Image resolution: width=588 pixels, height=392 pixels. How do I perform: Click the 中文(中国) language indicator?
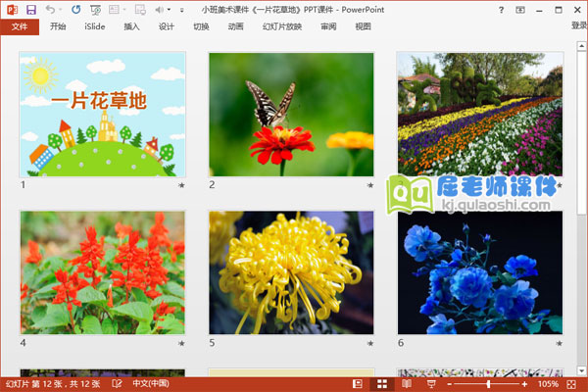pyautogui.click(x=151, y=384)
